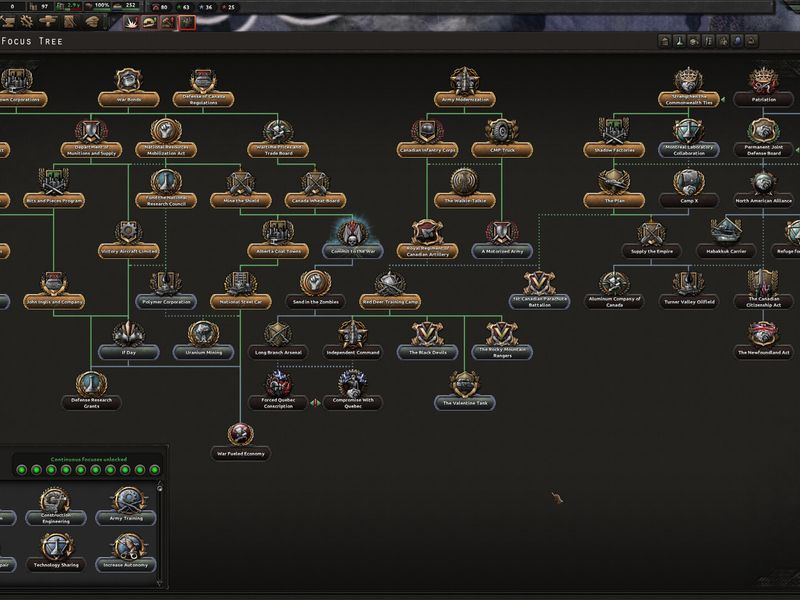Toggle the rightmost focus filter icon
800x600 pixels.
[x=752, y=41]
